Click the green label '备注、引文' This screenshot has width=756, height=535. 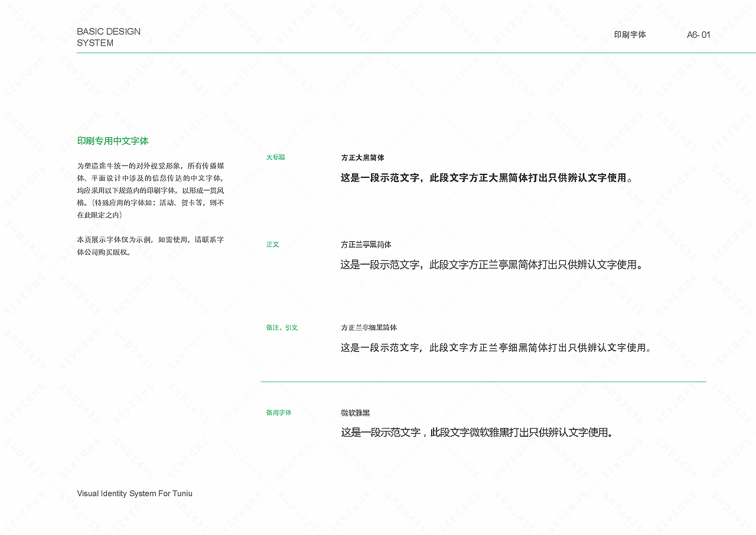282,328
